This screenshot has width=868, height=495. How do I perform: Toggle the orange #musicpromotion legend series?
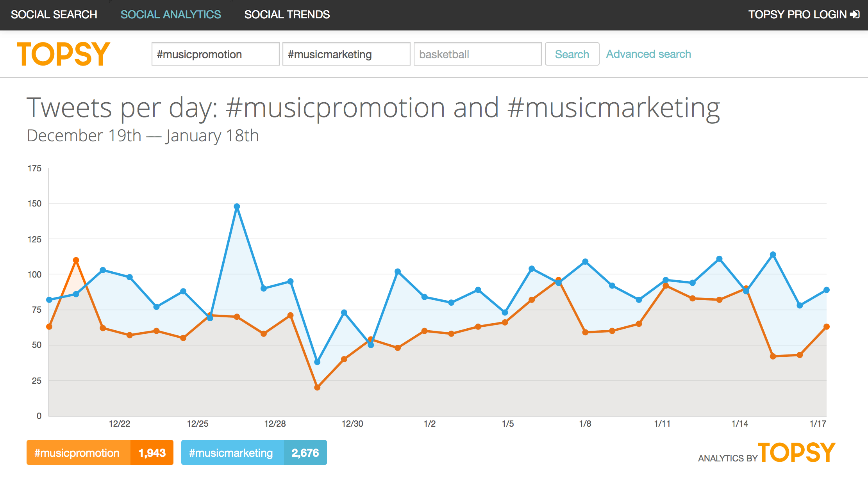pos(78,453)
